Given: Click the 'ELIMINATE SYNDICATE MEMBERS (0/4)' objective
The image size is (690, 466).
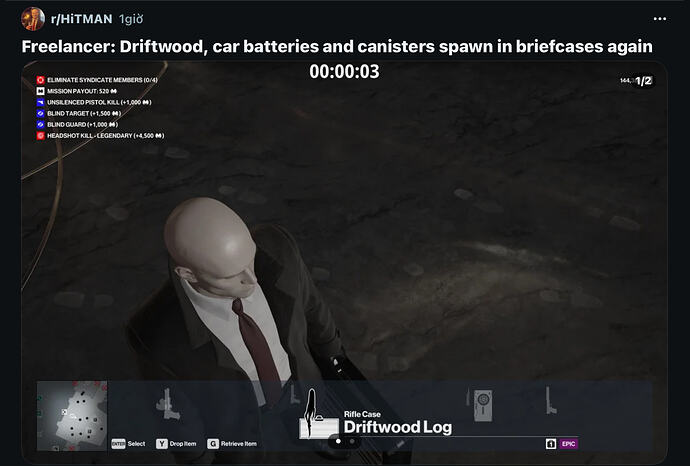Looking at the screenshot, I should 102,80.
